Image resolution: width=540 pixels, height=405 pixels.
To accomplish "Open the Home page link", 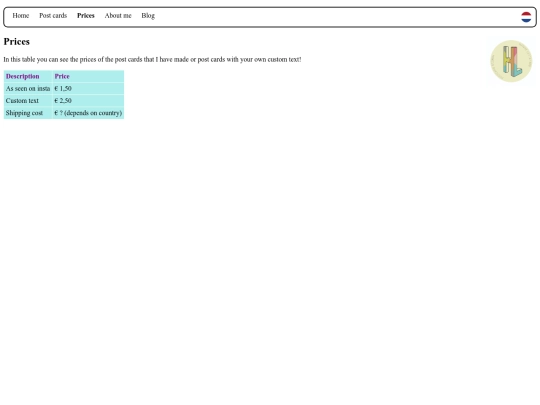I will point(21,15).
